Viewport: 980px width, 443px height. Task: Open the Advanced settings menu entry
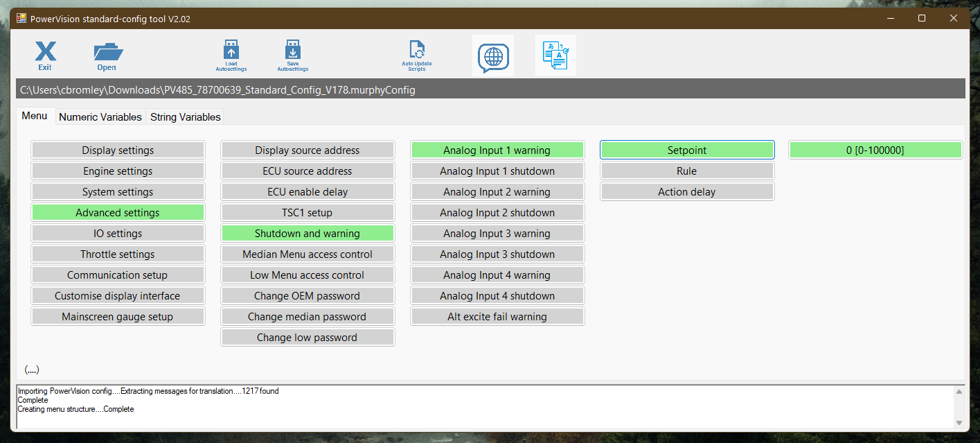click(x=117, y=212)
